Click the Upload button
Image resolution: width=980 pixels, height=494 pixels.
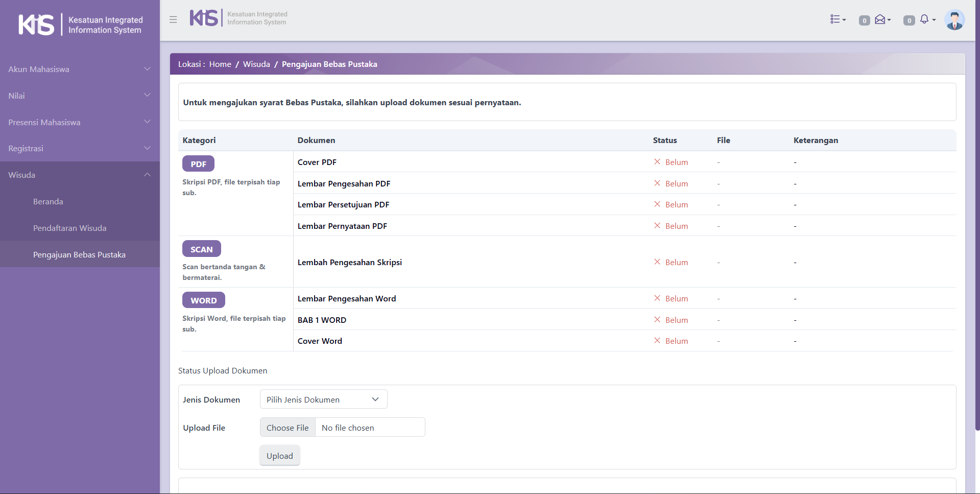coord(279,456)
